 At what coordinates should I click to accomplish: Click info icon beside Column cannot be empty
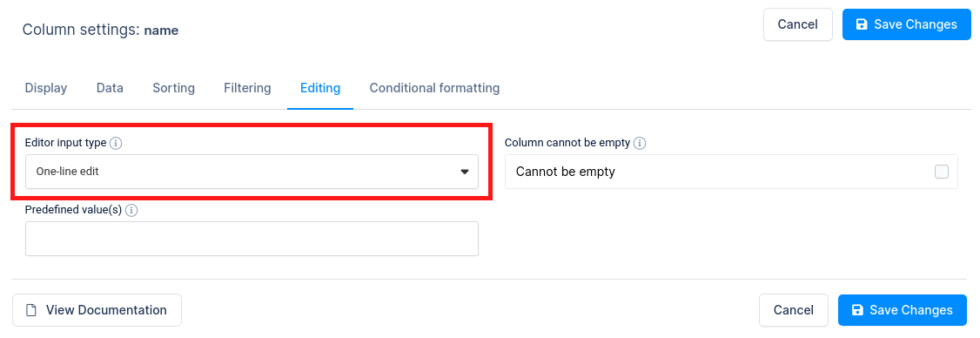point(640,144)
